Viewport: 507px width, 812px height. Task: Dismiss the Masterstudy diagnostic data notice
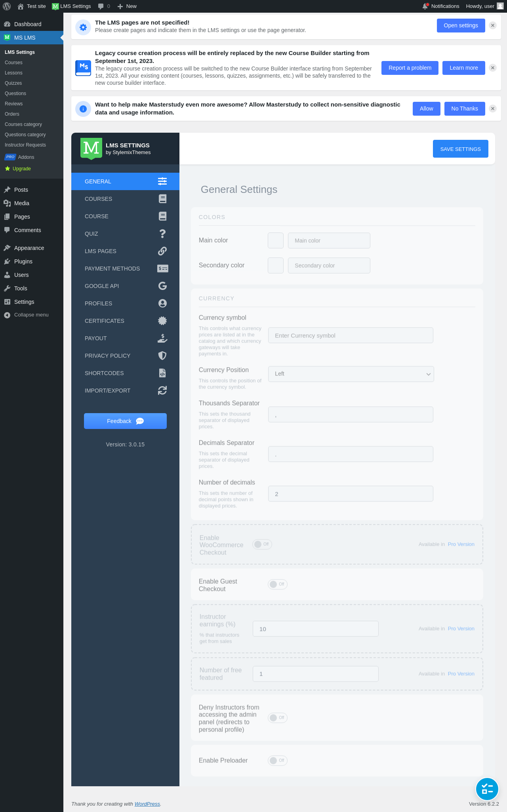coord(493,109)
